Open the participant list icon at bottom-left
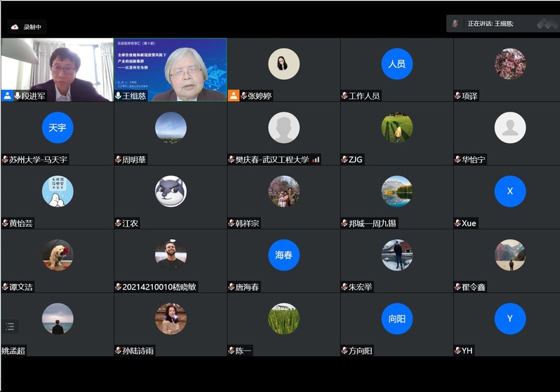This screenshot has height=392, width=560. pos(10,326)
